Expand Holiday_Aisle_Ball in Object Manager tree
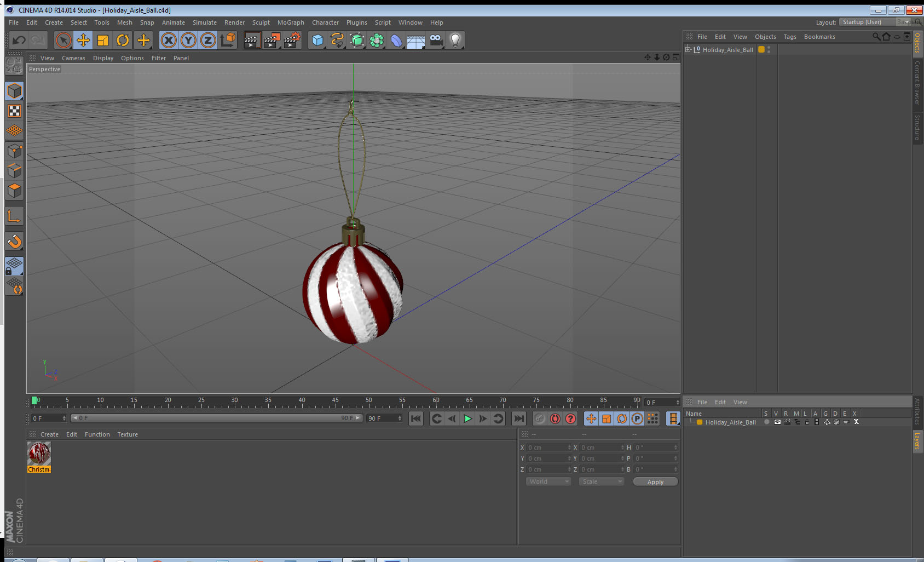The image size is (924, 562). click(688, 49)
